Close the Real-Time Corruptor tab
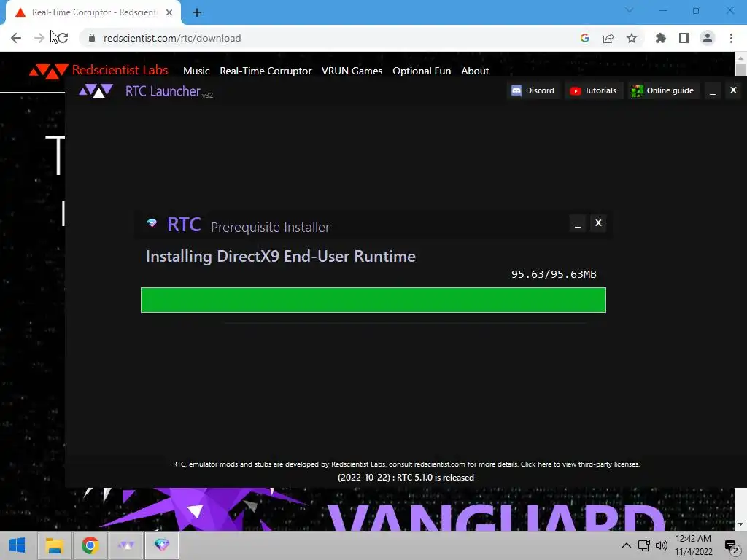 pos(169,12)
